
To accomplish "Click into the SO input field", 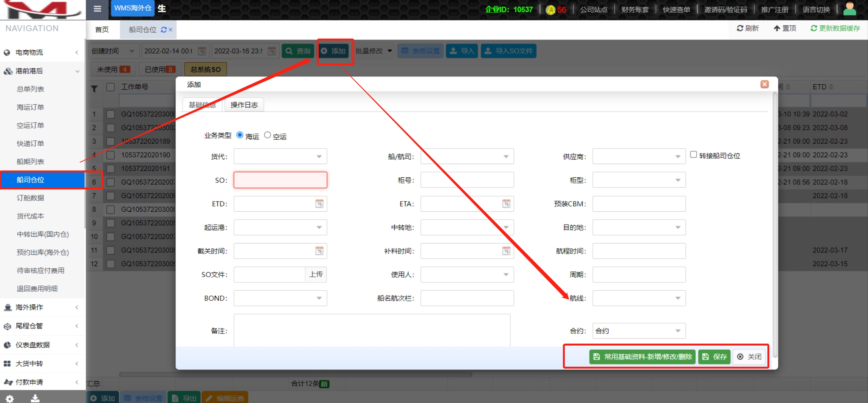I will point(280,180).
